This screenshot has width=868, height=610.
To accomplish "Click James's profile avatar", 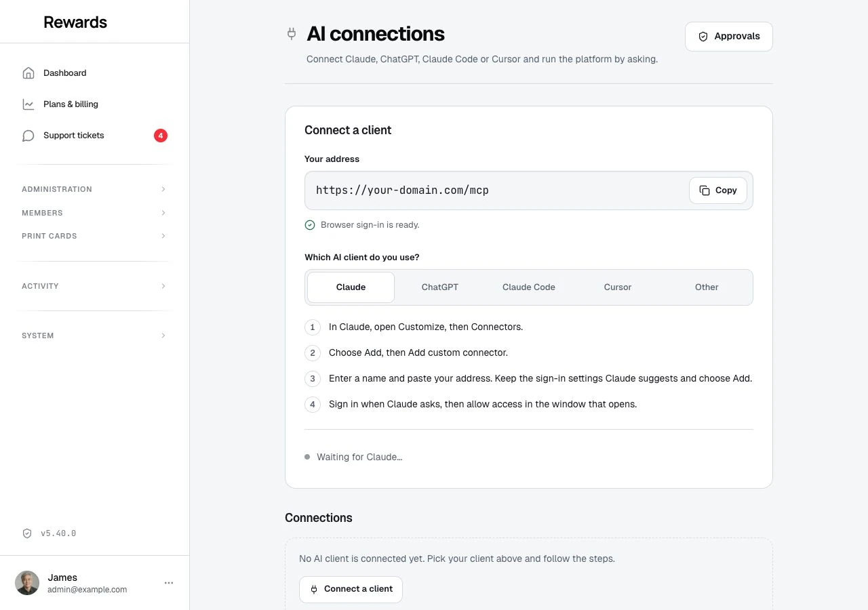I will (x=27, y=583).
